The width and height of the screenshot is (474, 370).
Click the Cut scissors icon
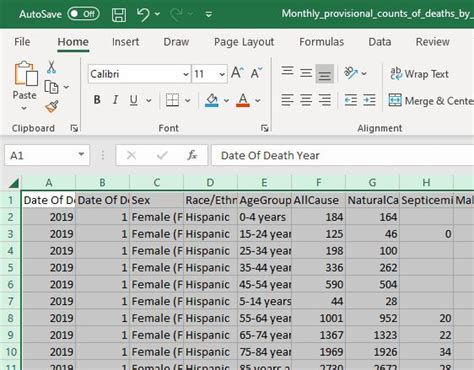[51, 67]
